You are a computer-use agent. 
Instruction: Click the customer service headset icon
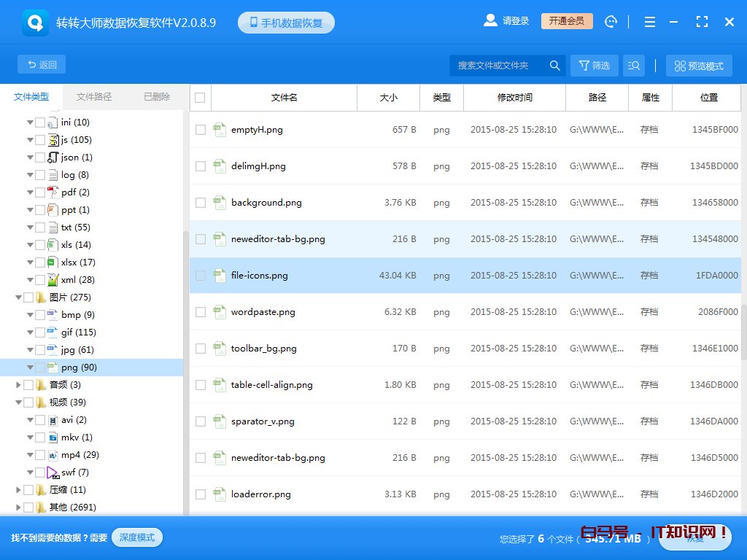click(611, 22)
